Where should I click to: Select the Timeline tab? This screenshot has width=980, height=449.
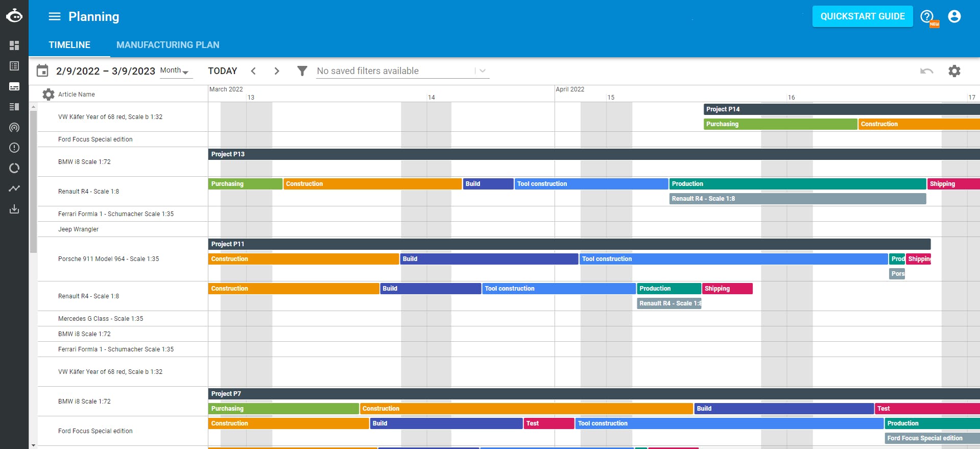tap(69, 45)
